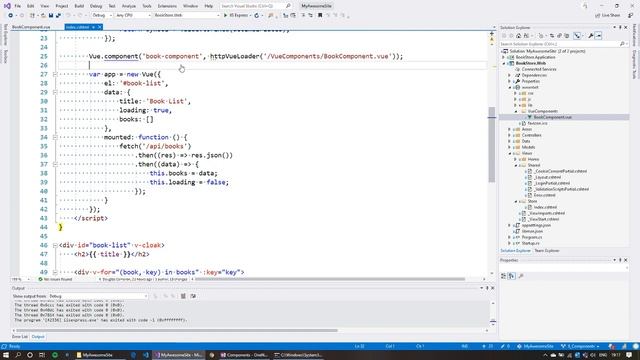Click the Property Pages wrench in Properties panel
The width and height of the screenshot is (640, 360).
521,276
